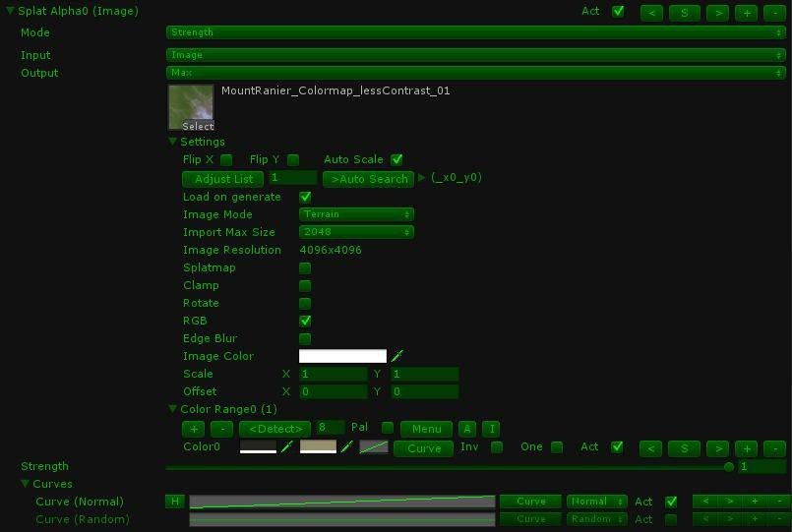Collapse the Curves foldout
The image size is (792, 532).
25,484
